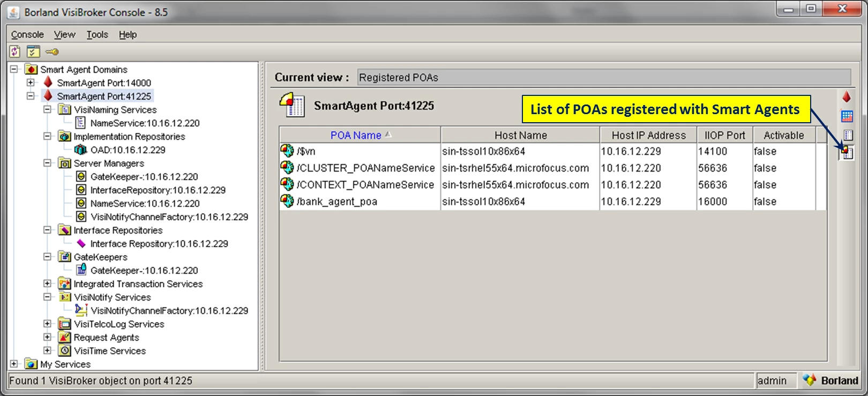
Task: Open the View menu
Action: (x=64, y=34)
